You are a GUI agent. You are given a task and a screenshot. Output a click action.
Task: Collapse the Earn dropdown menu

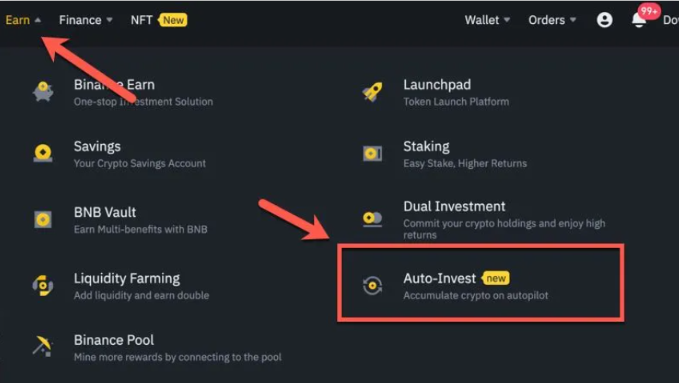coord(23,20)
